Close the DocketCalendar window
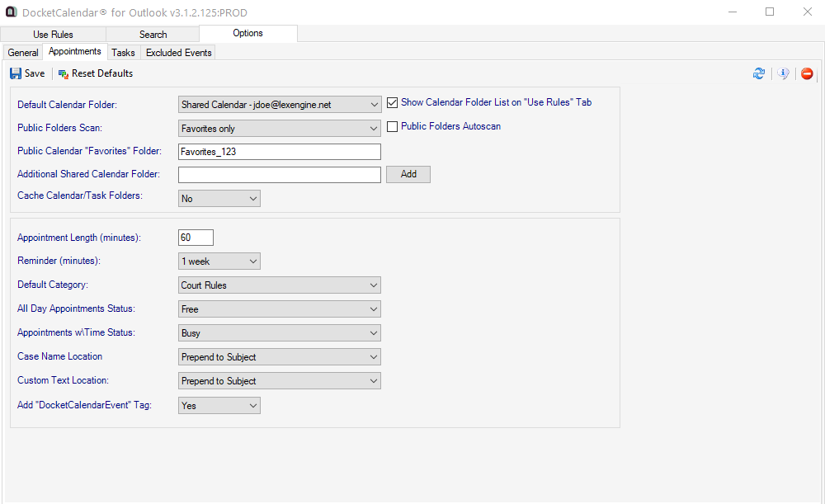Viewport: 825px width, 504px height. 807,12
